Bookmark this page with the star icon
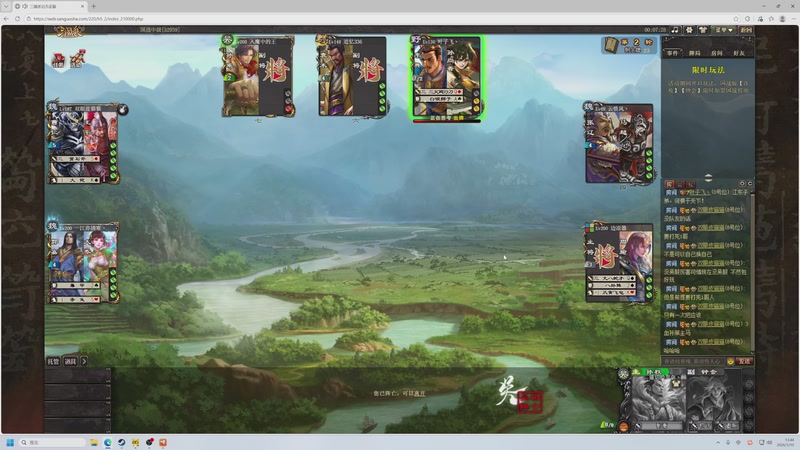The image size is (800, 450). (736, 18)
